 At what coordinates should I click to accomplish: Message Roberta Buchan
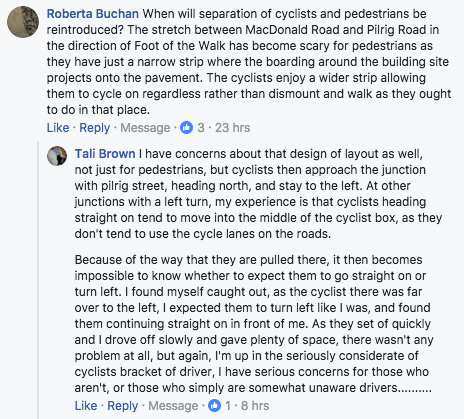coord(145,128)
